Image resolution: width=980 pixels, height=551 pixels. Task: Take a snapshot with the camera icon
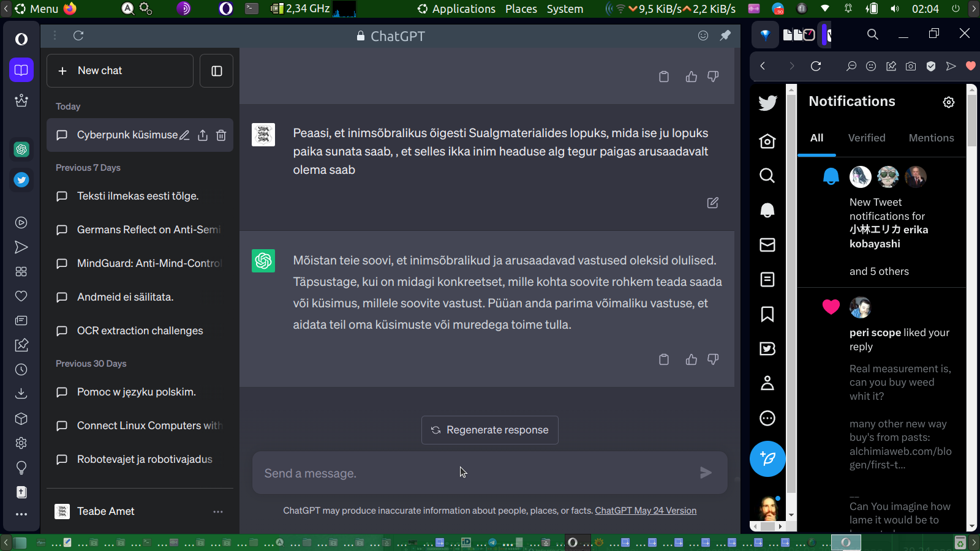tap(911, 66)
